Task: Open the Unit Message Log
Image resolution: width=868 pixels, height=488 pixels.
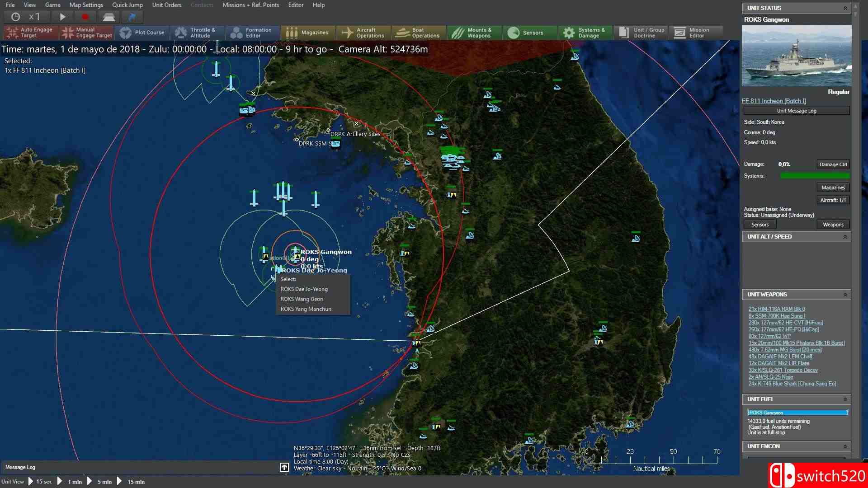Action: (796, 110)
